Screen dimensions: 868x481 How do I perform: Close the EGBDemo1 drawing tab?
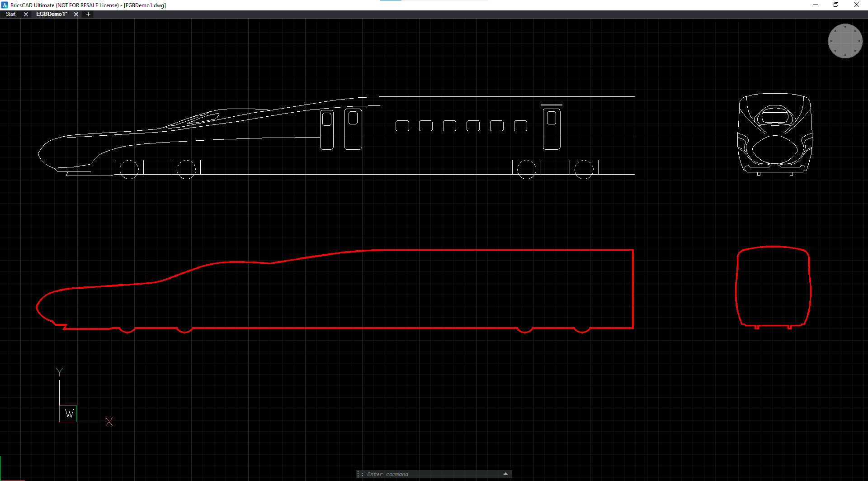76,14
